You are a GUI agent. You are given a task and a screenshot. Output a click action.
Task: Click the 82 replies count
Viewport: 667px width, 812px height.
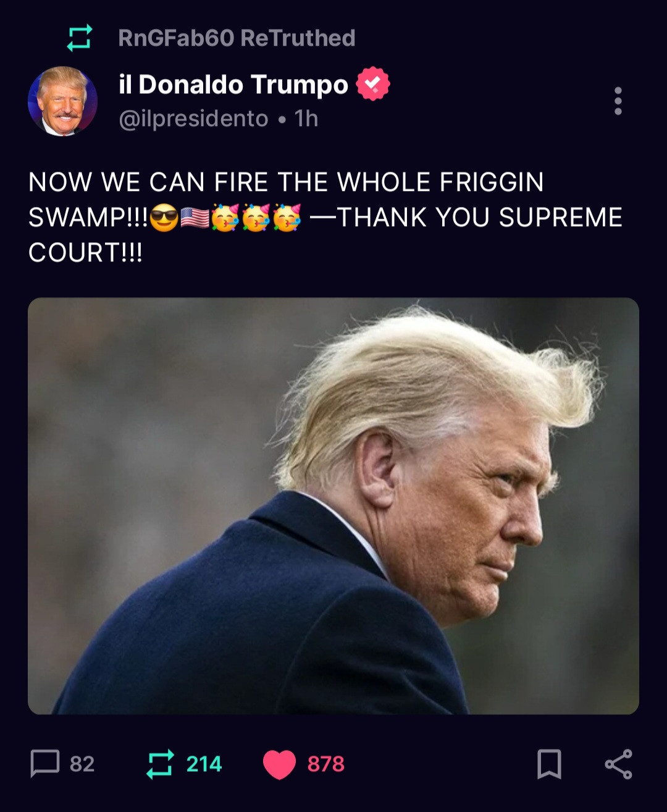[82, 764]
